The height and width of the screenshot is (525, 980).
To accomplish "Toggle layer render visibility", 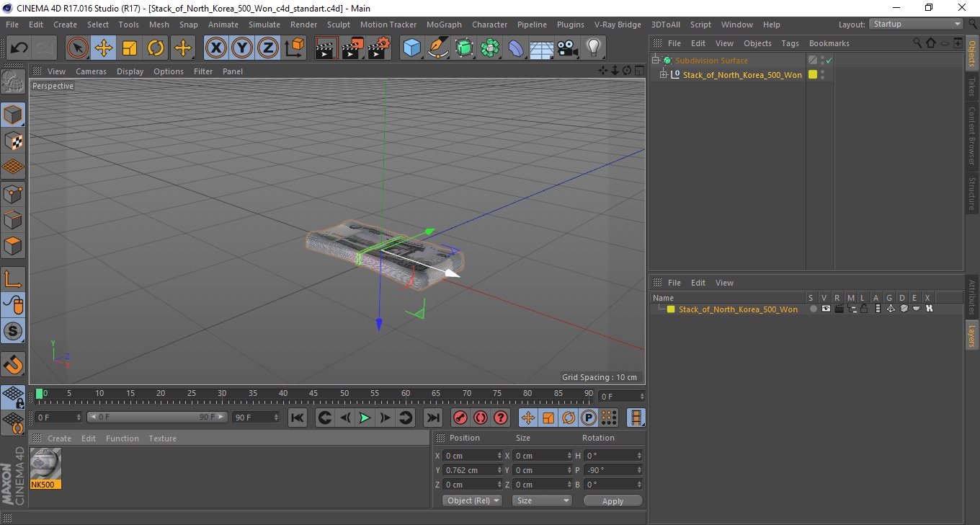I will tap(839, 309).
